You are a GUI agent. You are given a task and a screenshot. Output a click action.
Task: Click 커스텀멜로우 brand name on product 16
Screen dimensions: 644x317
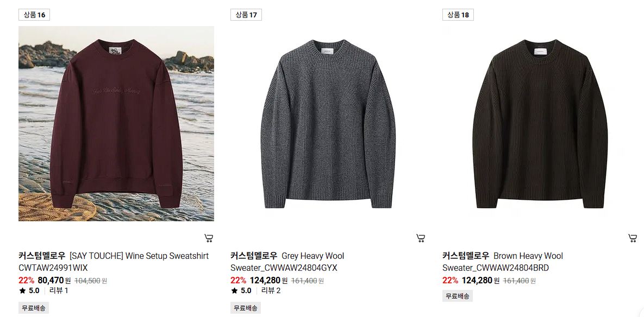click(42, 256)
